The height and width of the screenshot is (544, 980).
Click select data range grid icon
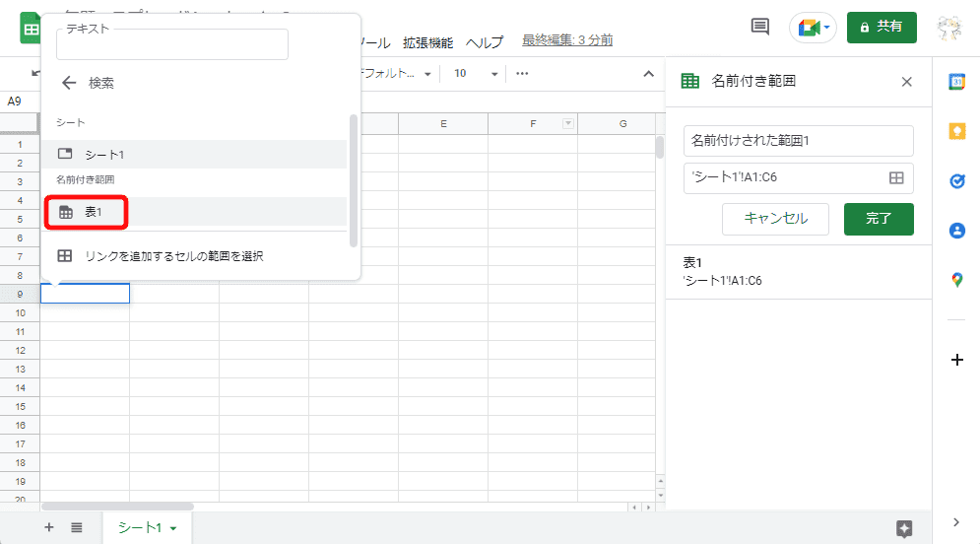[x=896, y=178]
